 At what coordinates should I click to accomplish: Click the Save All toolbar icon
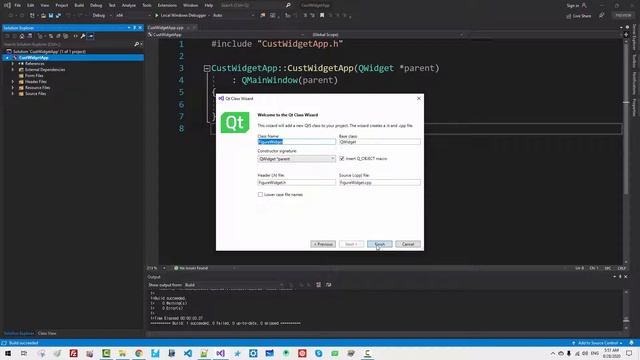(58, 16)
